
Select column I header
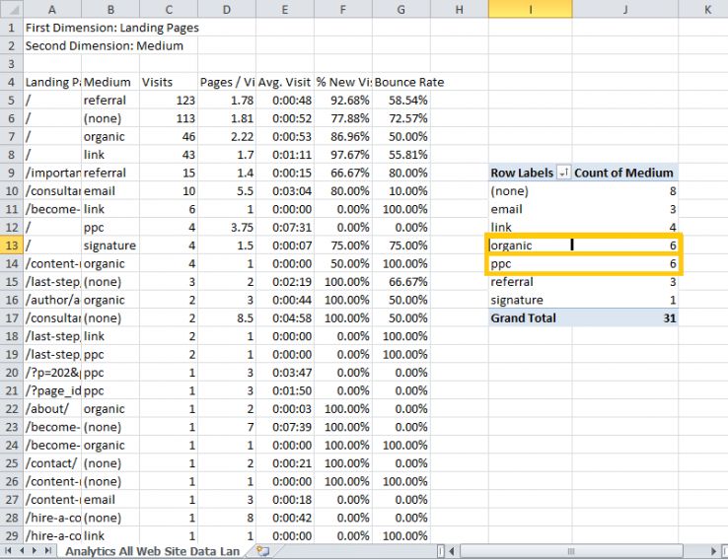click(530, 9)
